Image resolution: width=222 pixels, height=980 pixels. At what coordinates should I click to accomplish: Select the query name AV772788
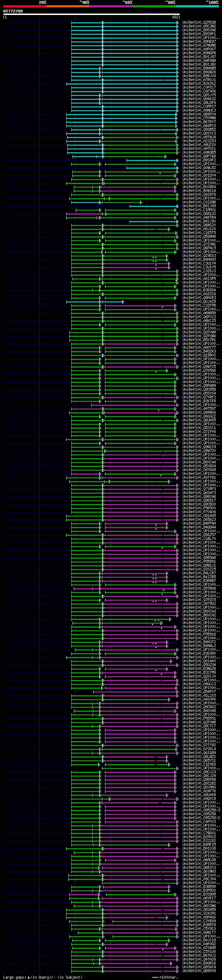tap(13, 11)
